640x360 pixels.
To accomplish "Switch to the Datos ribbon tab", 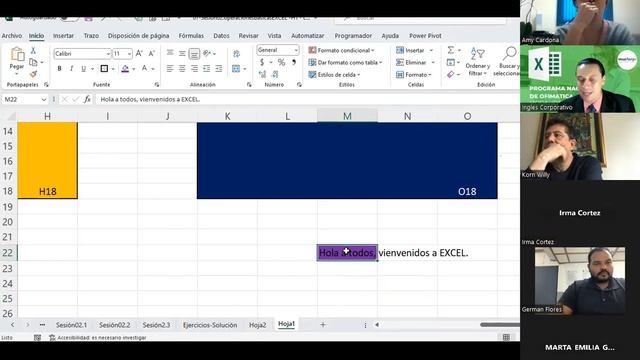I will (x=221, y=36).
